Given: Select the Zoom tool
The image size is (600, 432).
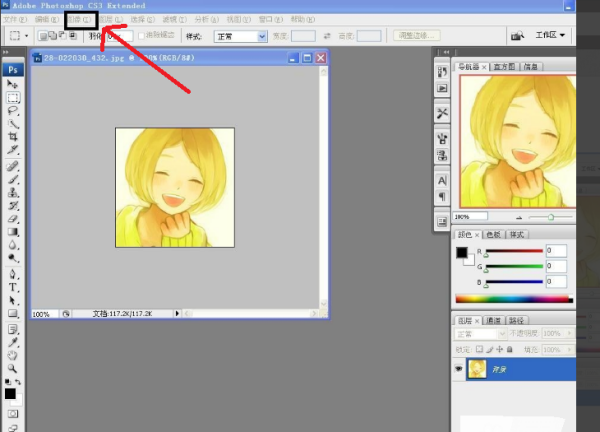Looking at the screenshot, I should point(13,368).
